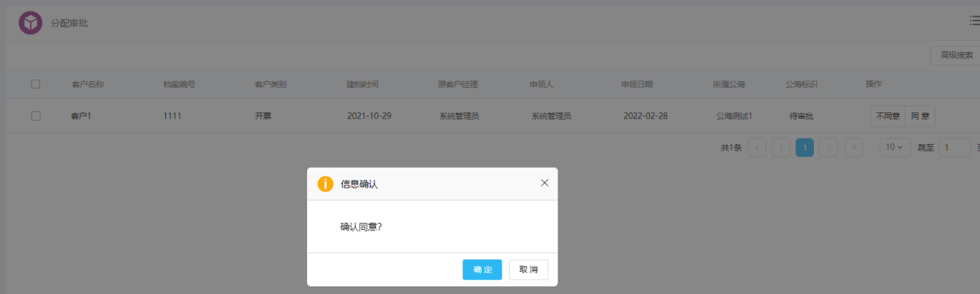Click the 客户名称 column header

[87, 84]
